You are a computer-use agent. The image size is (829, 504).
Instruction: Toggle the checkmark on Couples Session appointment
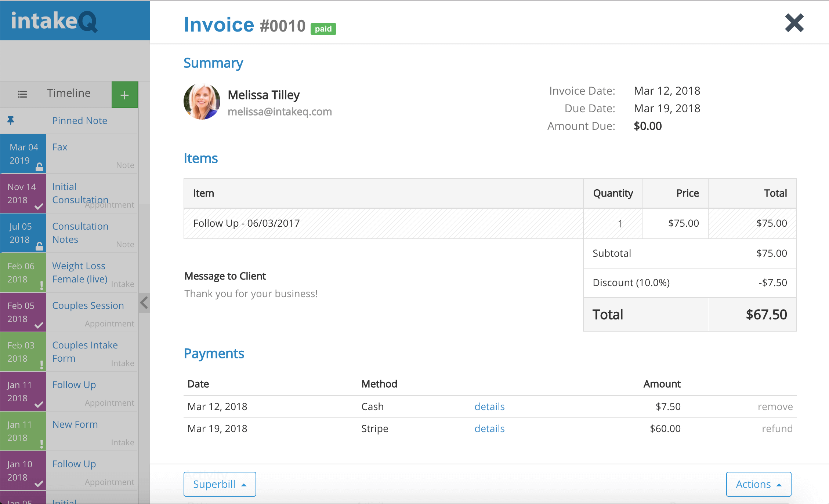pyautogui.click(x=39, y=325)
